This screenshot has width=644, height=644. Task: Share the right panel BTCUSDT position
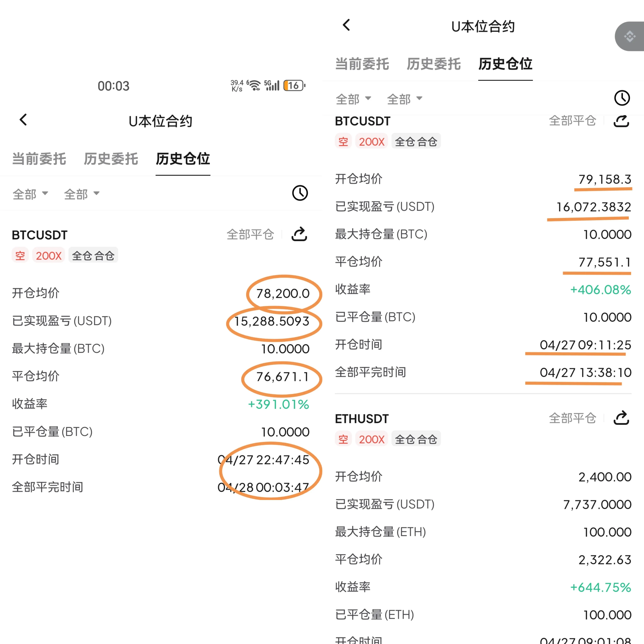pyautogui.click(x=621, y=121)
